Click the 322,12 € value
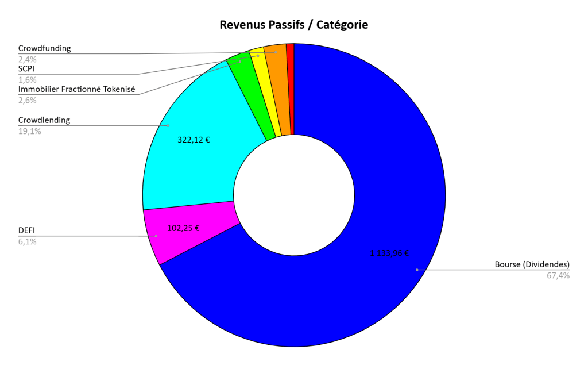Screen dimensions: 588x365 coord(194,140)
